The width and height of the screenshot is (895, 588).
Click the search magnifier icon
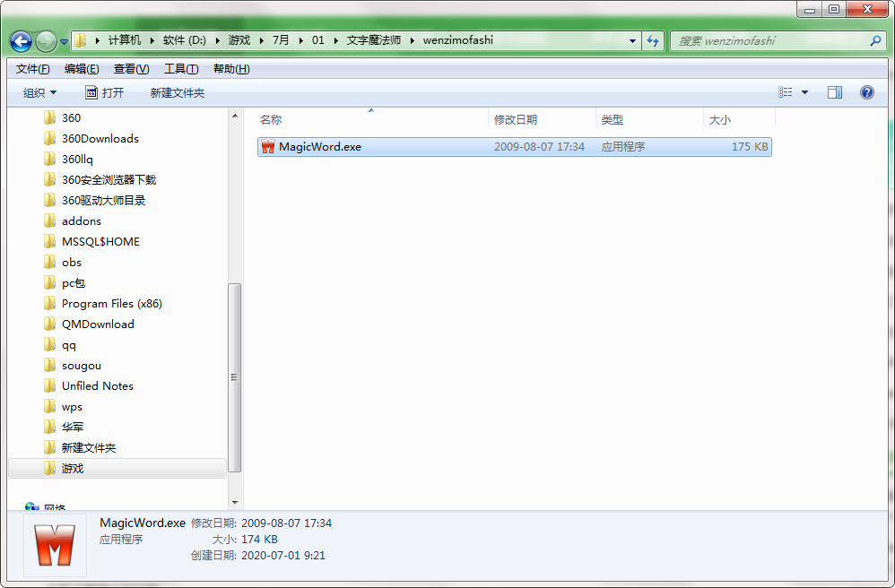coord(875,41)
